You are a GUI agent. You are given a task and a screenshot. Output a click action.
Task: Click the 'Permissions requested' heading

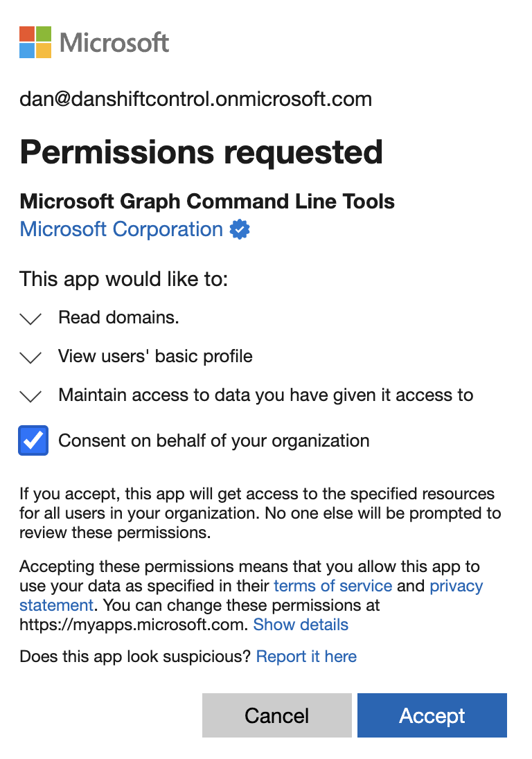click(x=201, y=152)
